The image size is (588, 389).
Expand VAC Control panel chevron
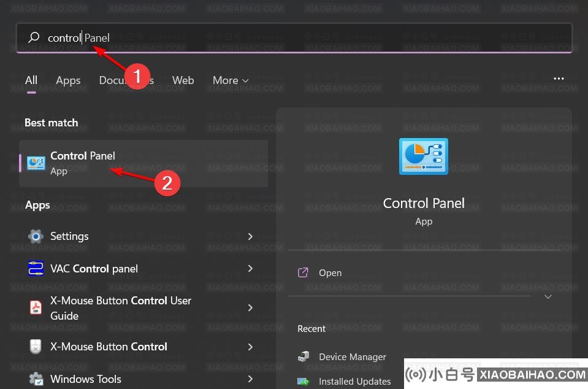pos(250,269)
